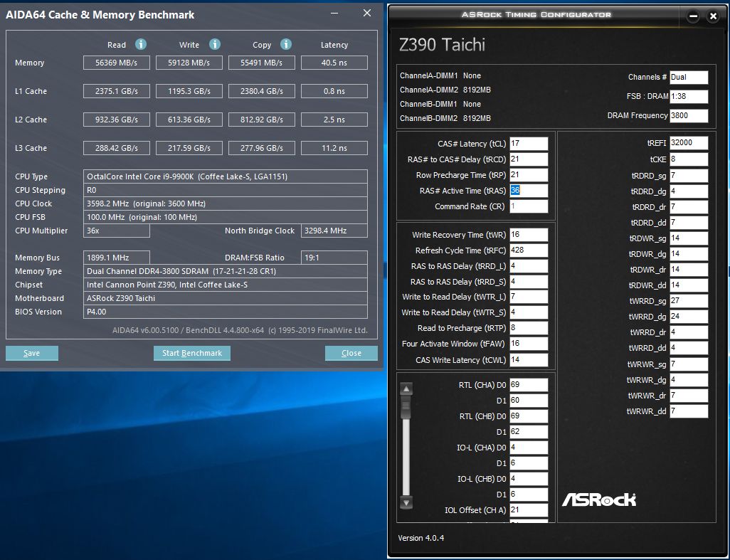Click the DRAM:FSB Ratio value 19:1
730x560 pixels.
pos(334,258)
